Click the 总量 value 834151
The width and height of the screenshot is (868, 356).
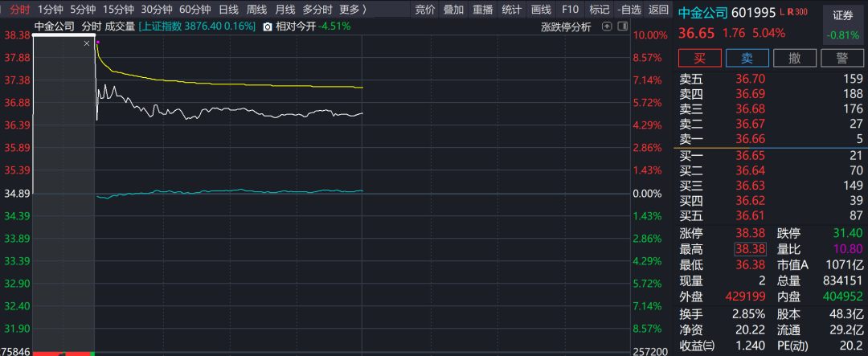[x=844, y=281]
